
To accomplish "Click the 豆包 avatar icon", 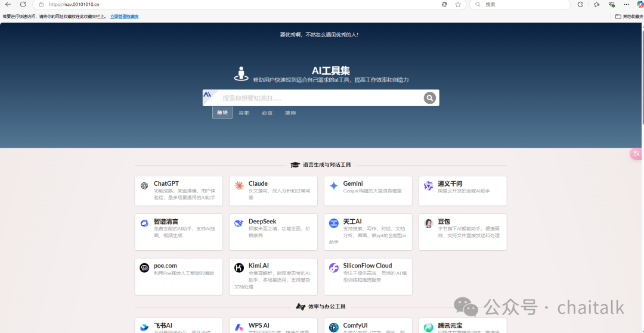I will (x=428, y=223).
